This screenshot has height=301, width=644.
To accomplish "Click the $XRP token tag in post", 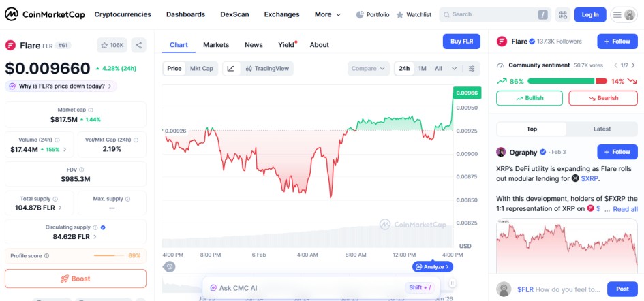I will click(x=589, y=179).
